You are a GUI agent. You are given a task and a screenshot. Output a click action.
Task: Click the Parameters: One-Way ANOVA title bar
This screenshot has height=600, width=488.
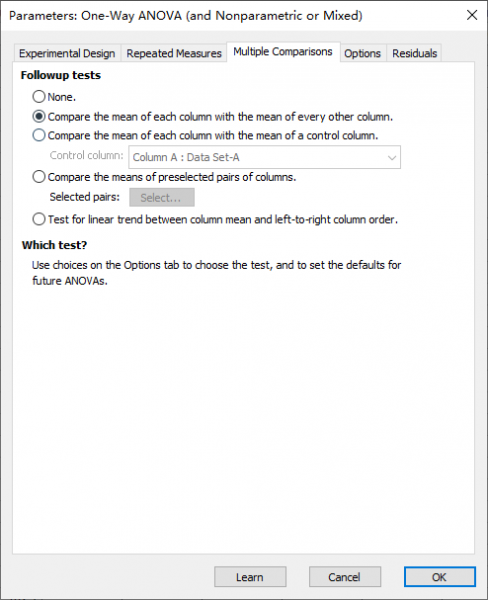(186, 16)
